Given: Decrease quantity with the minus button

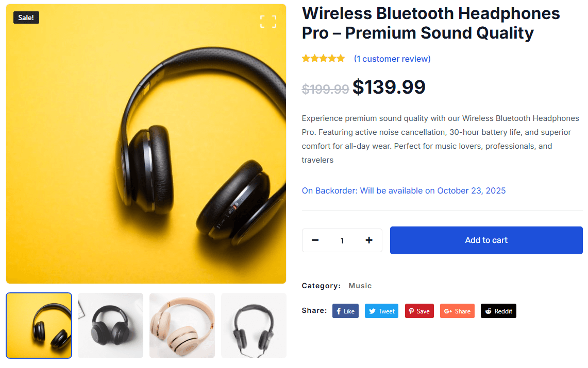Looking at the screenshot, I should click(x=315, y=240).
